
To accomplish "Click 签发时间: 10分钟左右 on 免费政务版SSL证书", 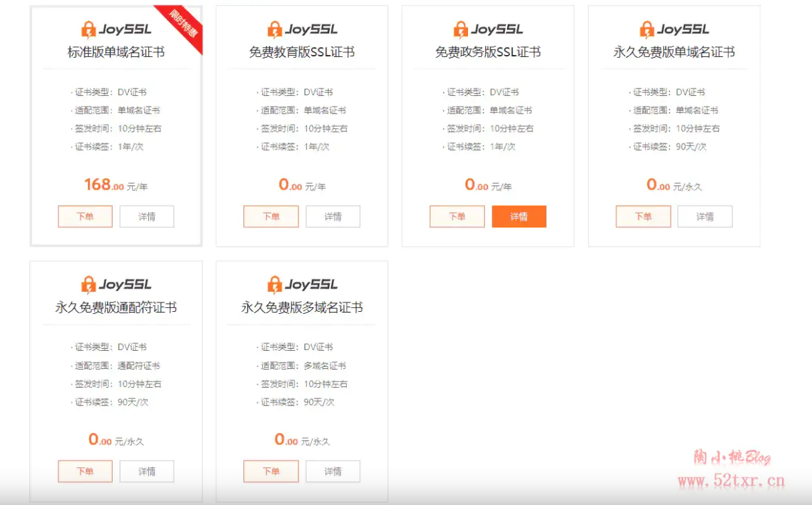I will click(x=488, y=128).
